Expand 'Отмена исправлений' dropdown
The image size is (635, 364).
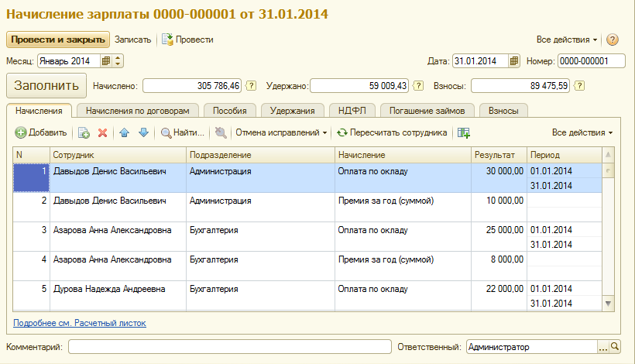pos(281,132)
